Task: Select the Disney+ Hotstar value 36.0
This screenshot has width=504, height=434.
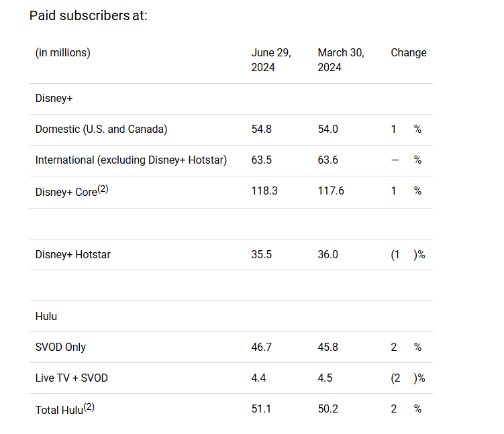Action: point(328,255)
